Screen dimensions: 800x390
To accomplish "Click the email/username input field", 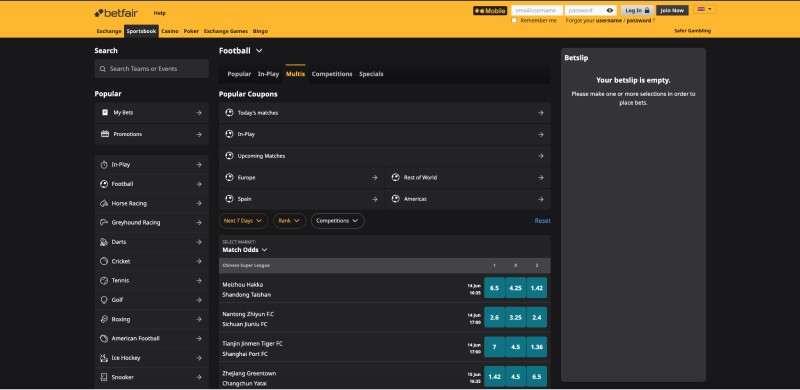I will point(537,10).
